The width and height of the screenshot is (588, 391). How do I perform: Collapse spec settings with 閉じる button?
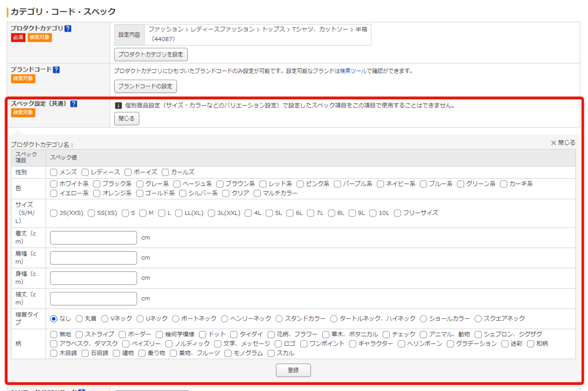[126, 119]
